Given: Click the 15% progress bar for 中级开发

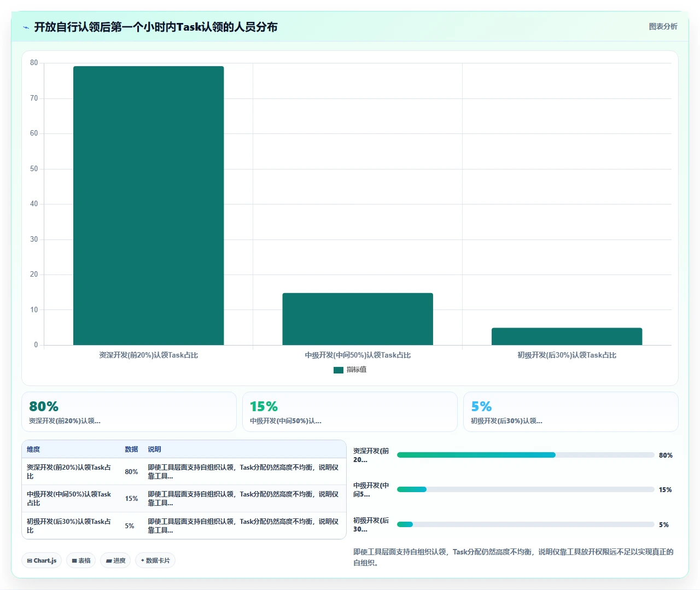Looking at the screenshot, I should coord(526,489).
